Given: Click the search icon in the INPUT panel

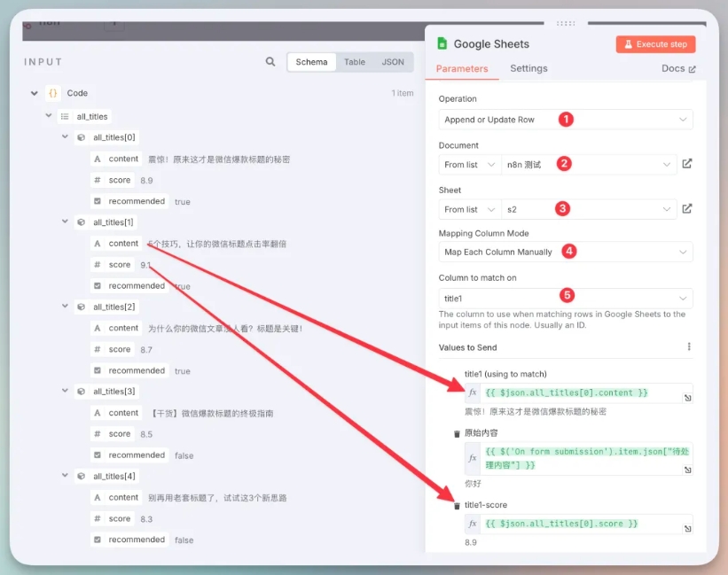Looking at the screenshot, I should click(270, 62).
